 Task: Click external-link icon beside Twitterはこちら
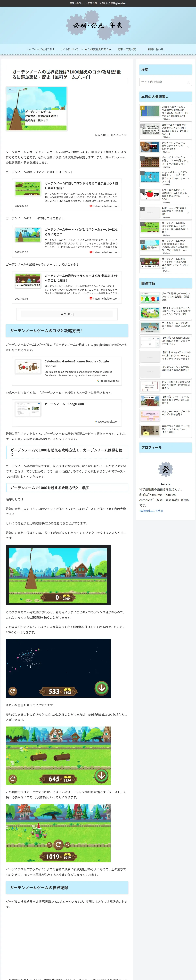(162, 511)
